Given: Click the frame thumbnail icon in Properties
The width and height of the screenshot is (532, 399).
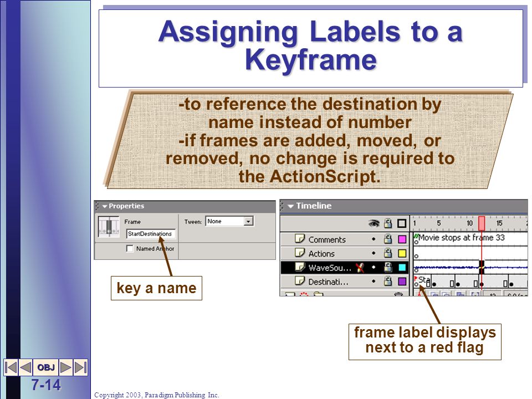Looking at the screenshot, I should click(109, 226).
